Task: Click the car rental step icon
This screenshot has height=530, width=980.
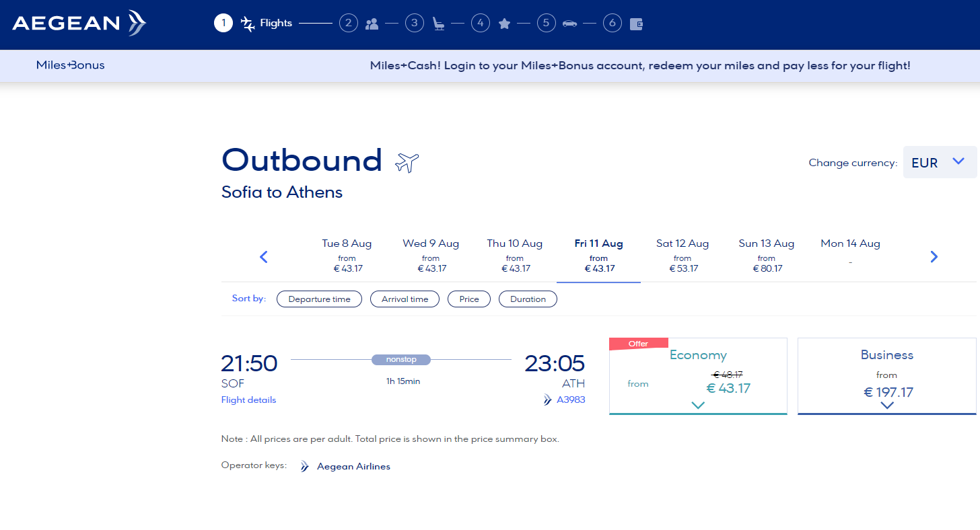Action: 569,24
